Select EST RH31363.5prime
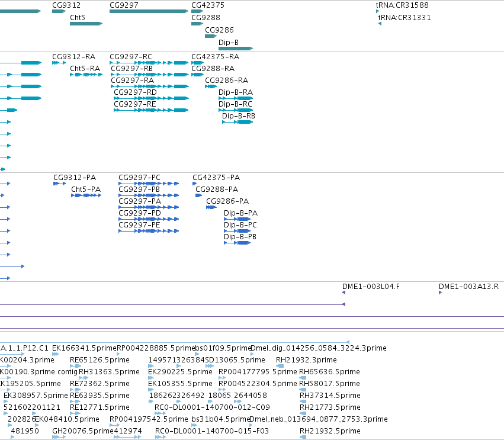Image resolution: width=504 pixels, height=440 pixels. (110, 372)
